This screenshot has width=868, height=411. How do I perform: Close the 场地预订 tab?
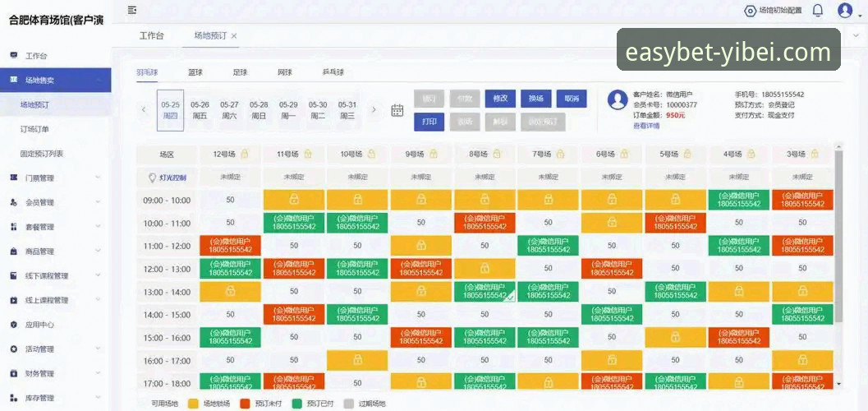pyautogui.click(x=234, y=35)
